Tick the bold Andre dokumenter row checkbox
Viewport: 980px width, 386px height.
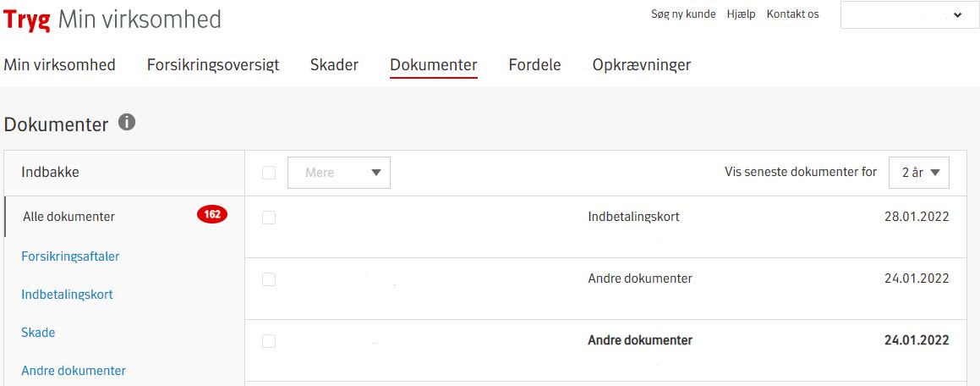point(269,341)
